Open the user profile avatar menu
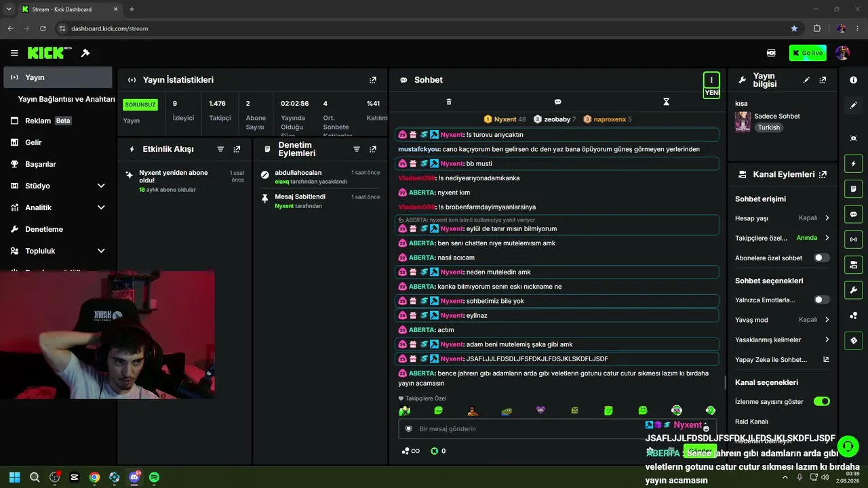 843,53
